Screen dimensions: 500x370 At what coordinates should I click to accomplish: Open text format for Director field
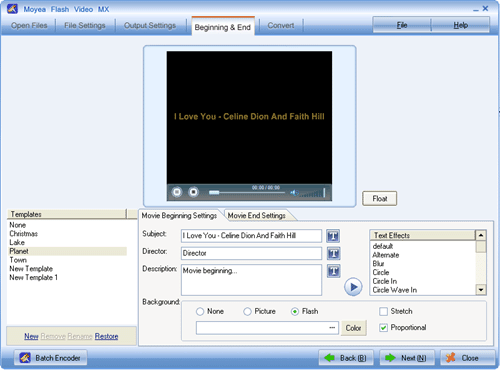pos(333,254)
